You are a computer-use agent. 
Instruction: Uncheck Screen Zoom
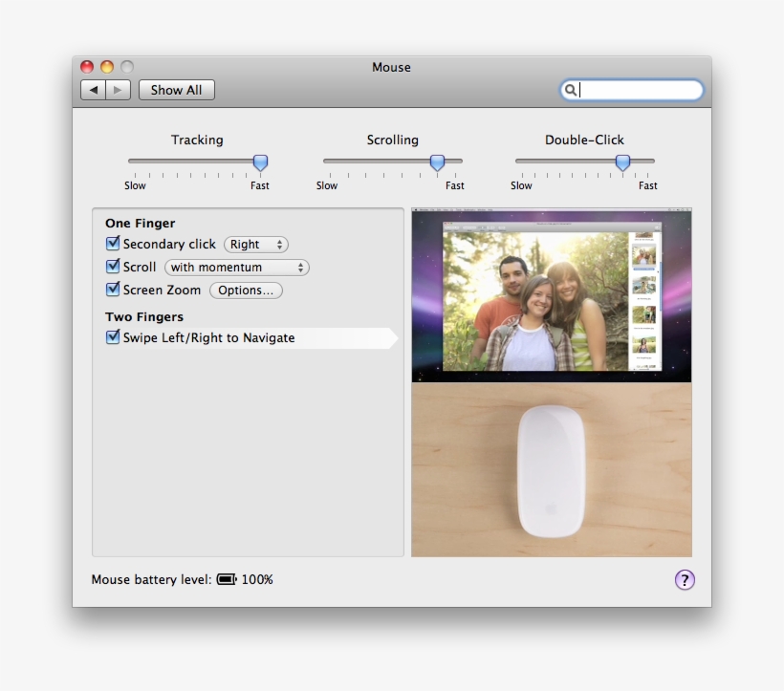113,290
